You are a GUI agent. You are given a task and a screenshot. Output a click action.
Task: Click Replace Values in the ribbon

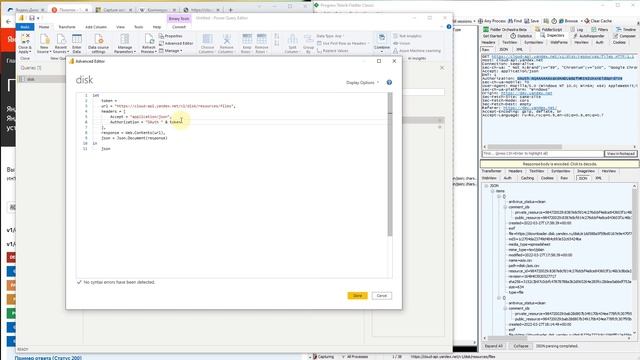click(x=333, y=51)
